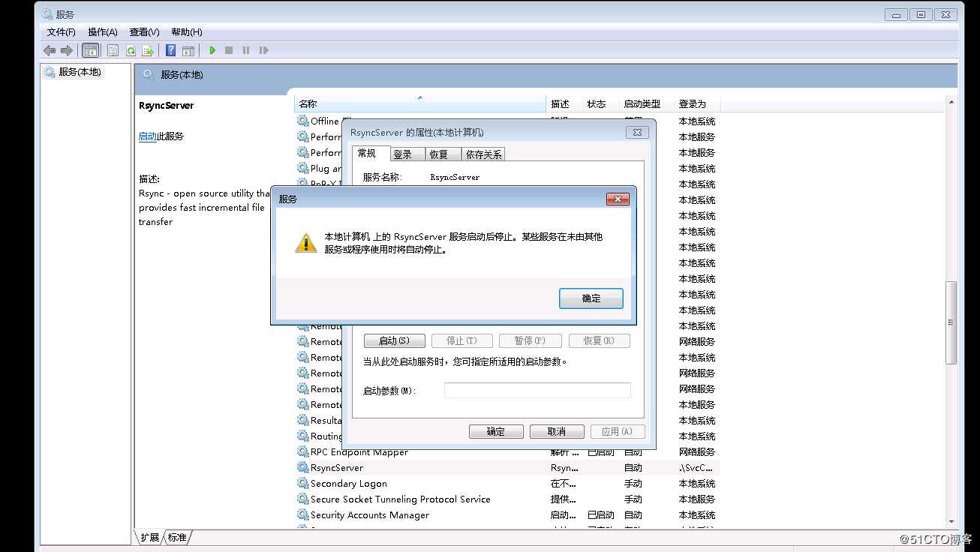Toggle the show/hide action pane icon

click(x=188, y=50)
